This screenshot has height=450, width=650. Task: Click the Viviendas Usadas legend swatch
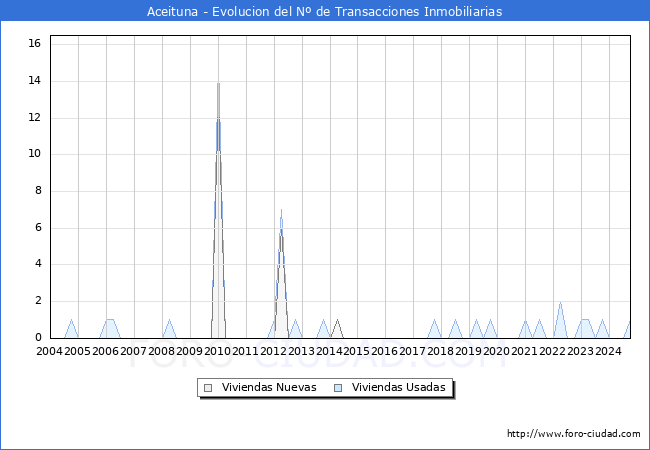pyautogui.click(x=338, y=388)
